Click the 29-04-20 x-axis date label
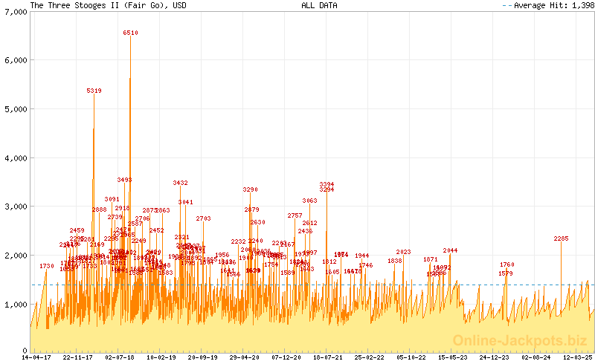Image resolution: width=595 pixels, height=364 pixels. (x=245, y=357)
